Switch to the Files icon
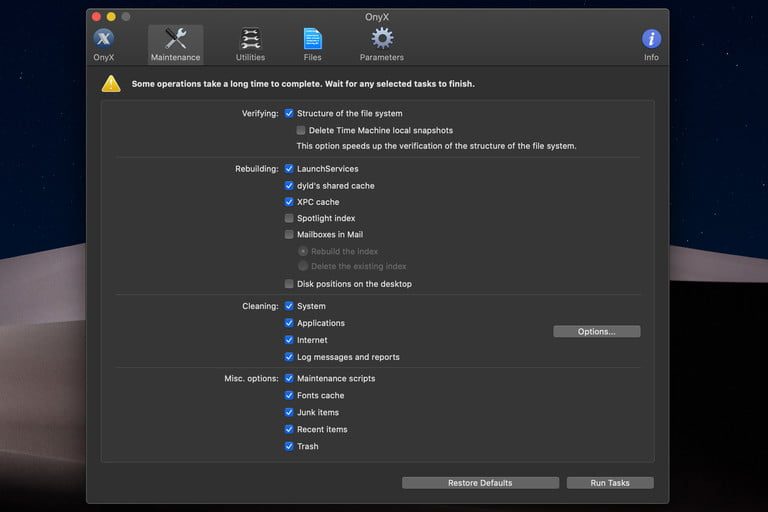The image size is (768, 512). pyautogui.click(x=313, y=40)
